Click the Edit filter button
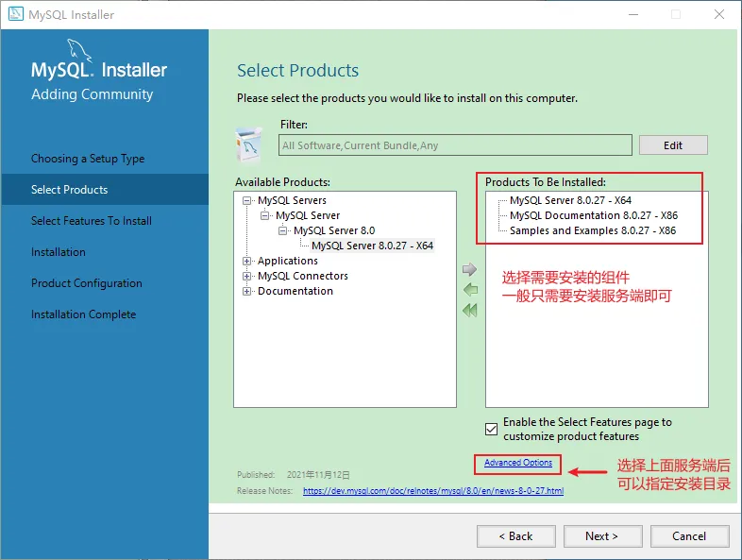The height and width of the screenshot is (560, 742). coord(673,145)
